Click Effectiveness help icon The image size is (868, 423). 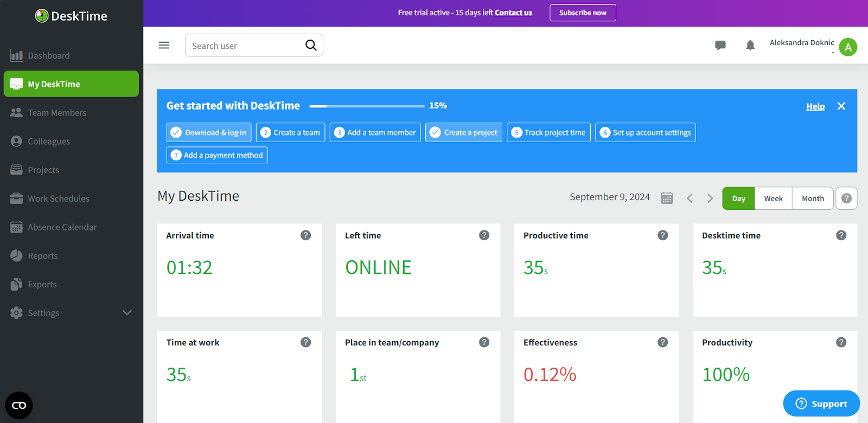click(x=663, y=342)
